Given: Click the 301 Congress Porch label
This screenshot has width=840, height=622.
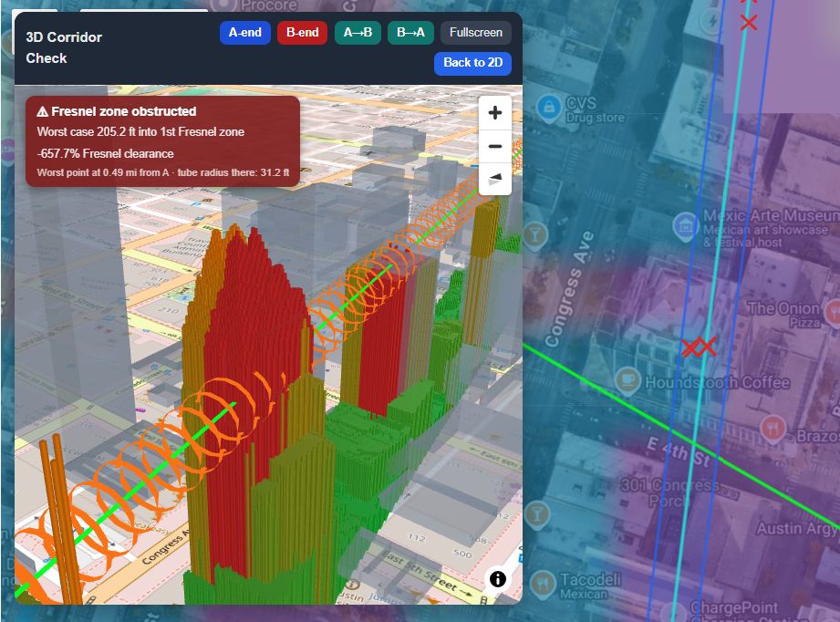Looking at the screenshot, I should (x=668, y=492).
